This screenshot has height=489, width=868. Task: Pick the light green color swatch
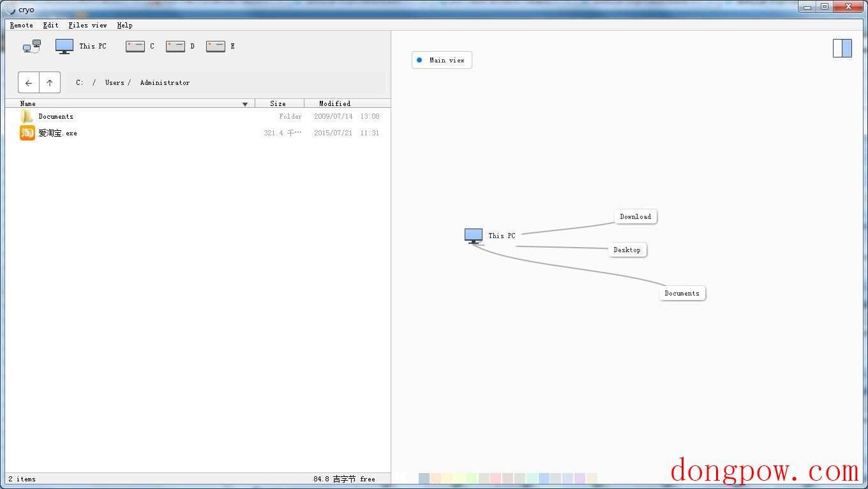(x=472, y=478)
